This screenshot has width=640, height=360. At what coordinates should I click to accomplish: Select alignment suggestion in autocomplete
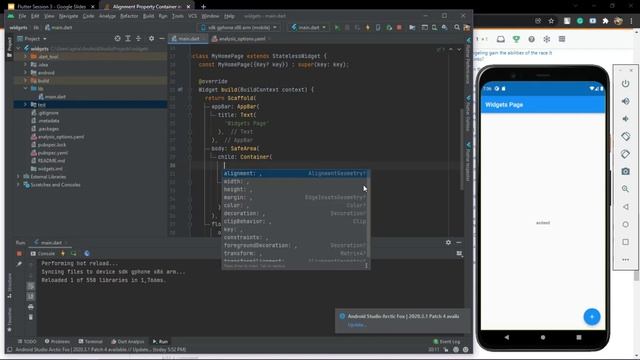tap(296, 173)
